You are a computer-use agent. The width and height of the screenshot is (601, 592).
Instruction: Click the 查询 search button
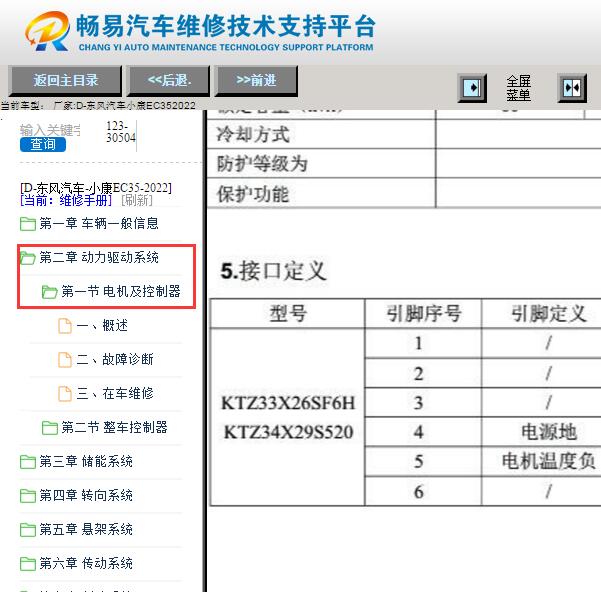point(43,144)
